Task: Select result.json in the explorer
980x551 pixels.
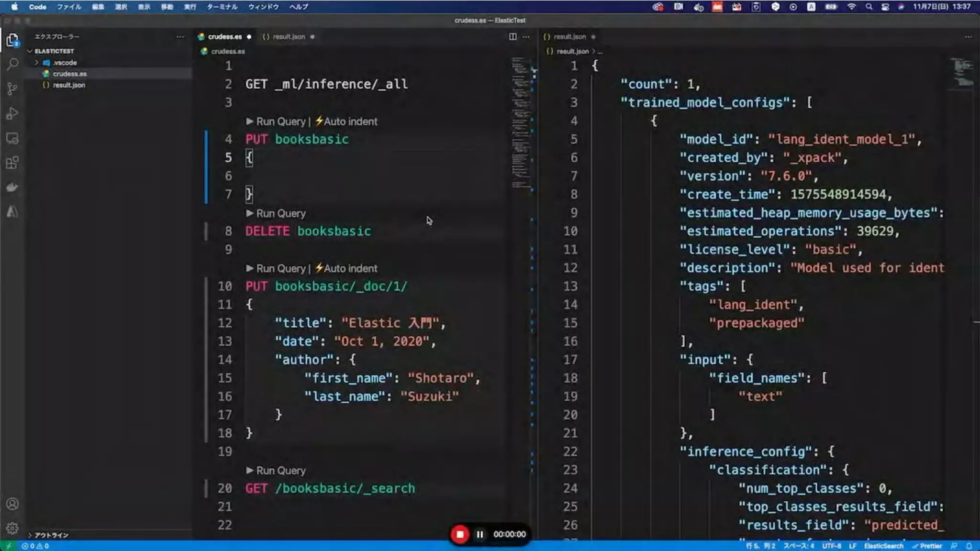Action: (x=69, y=85)
